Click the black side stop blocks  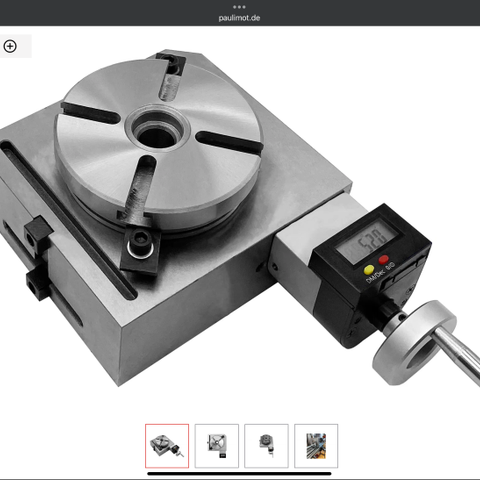coord(38,257)
